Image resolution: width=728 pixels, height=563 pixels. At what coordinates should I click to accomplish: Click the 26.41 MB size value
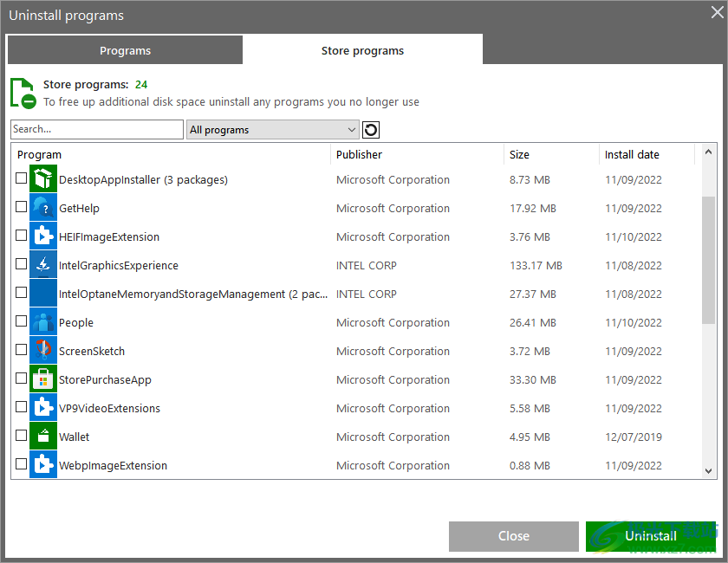[532, 322]
